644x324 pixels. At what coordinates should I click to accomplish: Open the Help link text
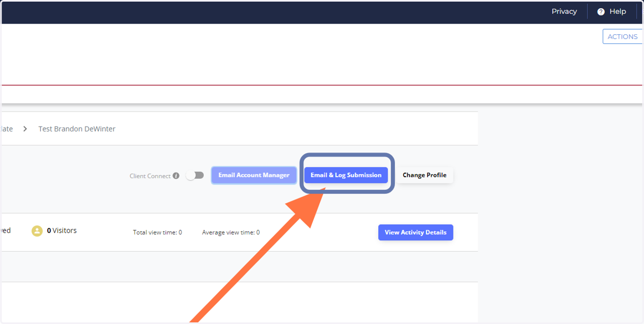618,11
